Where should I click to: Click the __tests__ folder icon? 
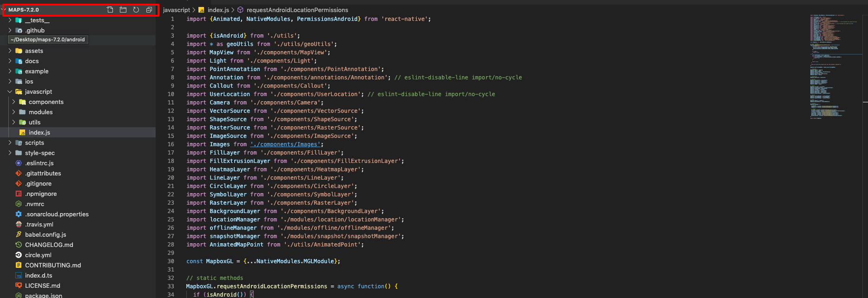(x=19, y=20)
